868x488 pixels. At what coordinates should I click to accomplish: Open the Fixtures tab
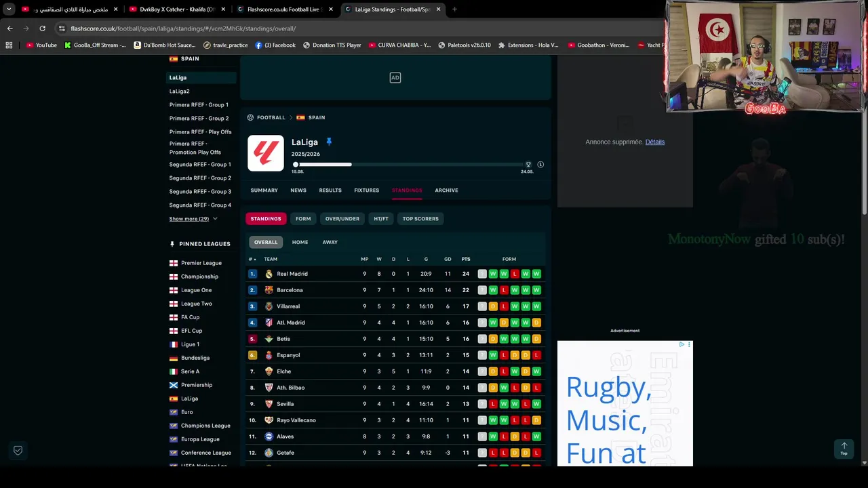pyautogui.click(x=366, y=190)
